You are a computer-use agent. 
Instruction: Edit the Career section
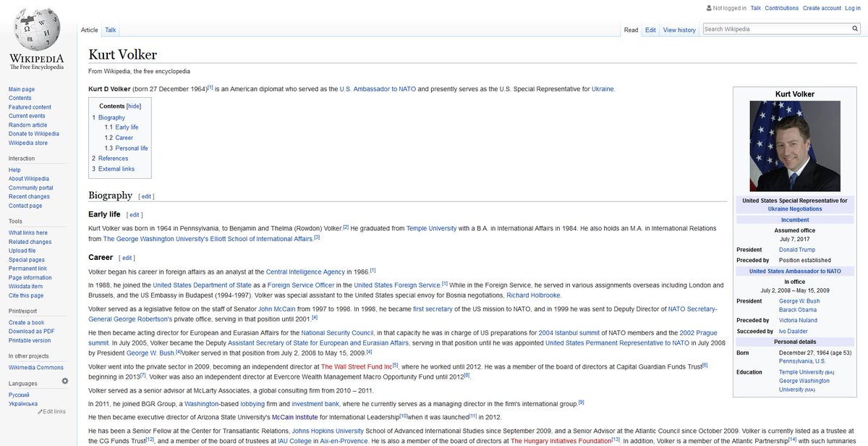click(126, 258)
